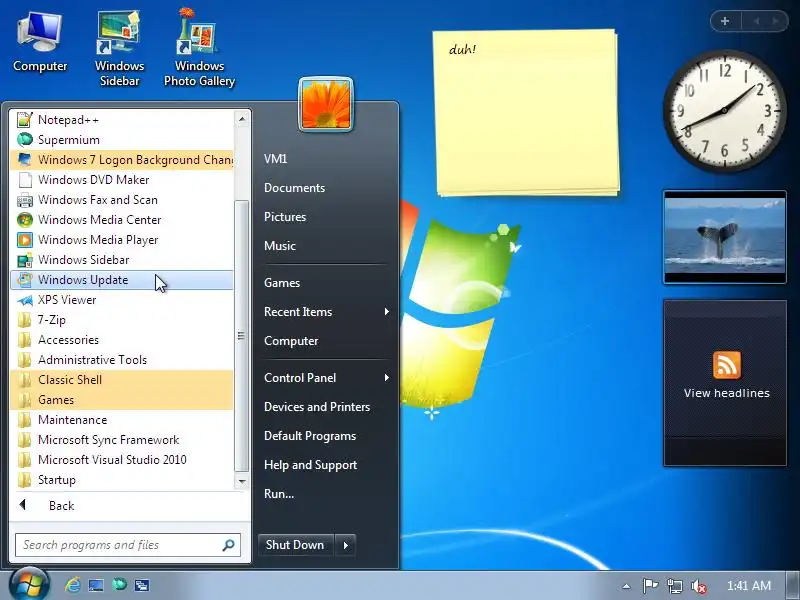Expand the Games folder in programs list
Screen dimensions: 800x600
121,399
